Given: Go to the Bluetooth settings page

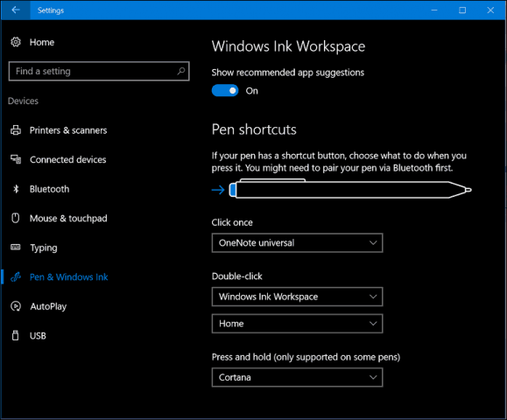Looking at the screenshot, I should [x=49, y=189].
